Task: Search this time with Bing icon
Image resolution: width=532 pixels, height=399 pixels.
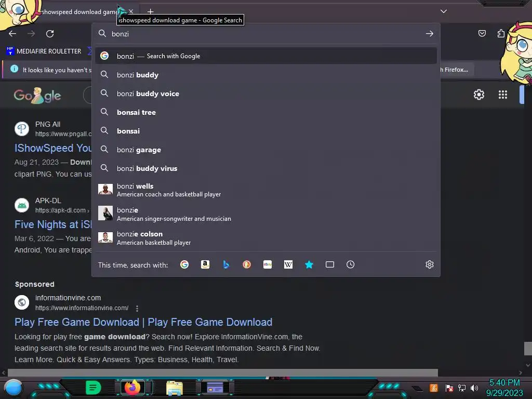Action: coord(226,264)
